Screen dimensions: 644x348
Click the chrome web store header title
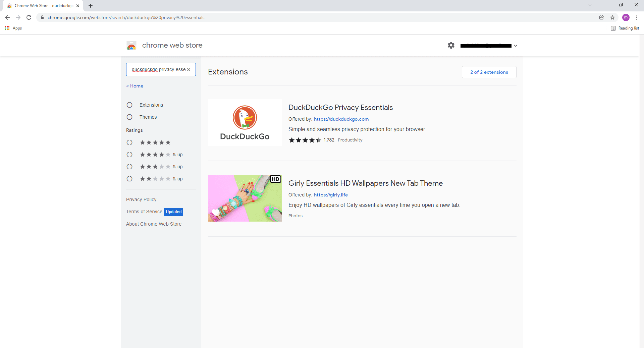tap(172, 45)
